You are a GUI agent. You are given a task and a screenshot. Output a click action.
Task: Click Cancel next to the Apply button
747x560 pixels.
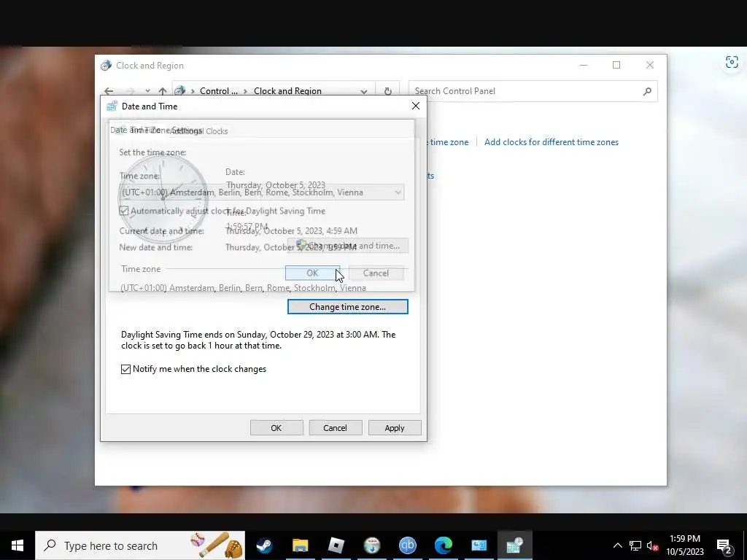[x=336, y=428]
